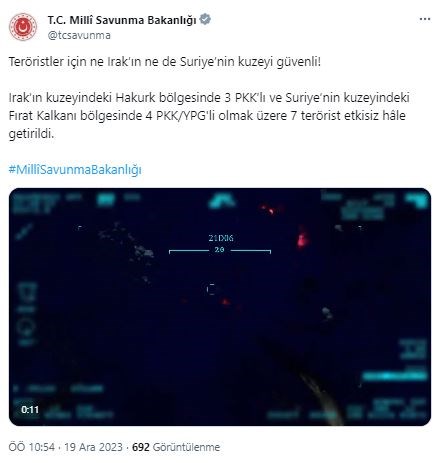Image resolution: width=439 pixels, height=463 pixels.
Task: Click the 21D06 readout in the video
Action: pyautogui.click(x=221, y=238)
